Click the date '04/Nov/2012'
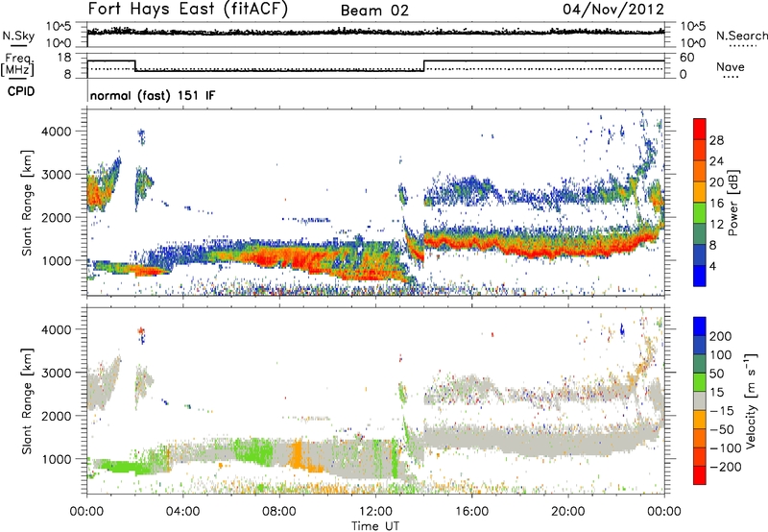768x532 pixels. coord(613,9)
